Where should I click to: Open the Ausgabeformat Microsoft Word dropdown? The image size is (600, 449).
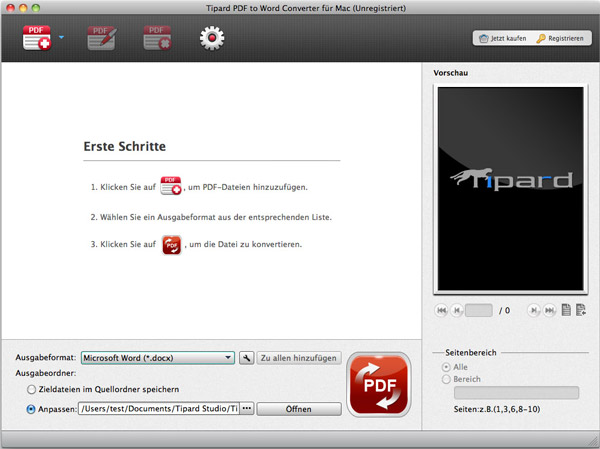point(158,358)
